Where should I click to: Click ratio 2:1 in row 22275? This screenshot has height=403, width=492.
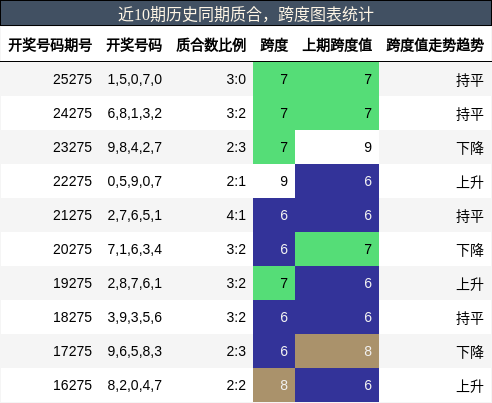236,181
